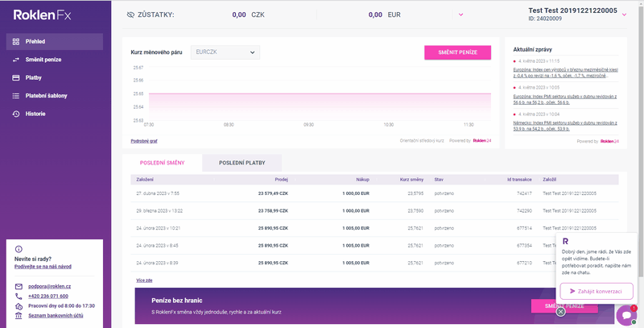
Task: Open Německo Index PMI news item
Action: tap(565, 126)
